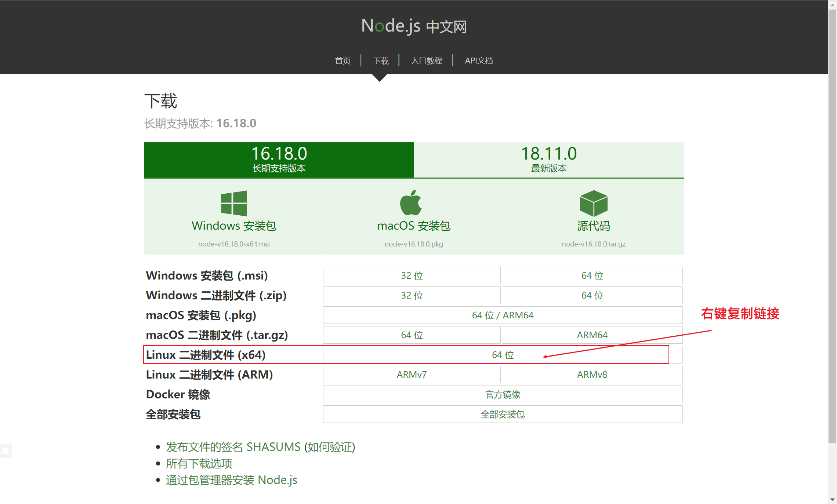Click the scrollbar down arrow
837x504 pixels.
832,500
